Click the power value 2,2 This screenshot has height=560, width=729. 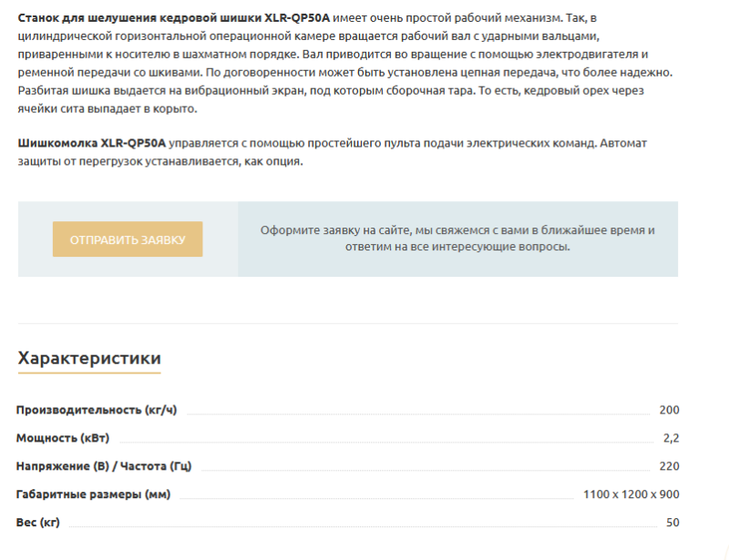pos(671,438)
